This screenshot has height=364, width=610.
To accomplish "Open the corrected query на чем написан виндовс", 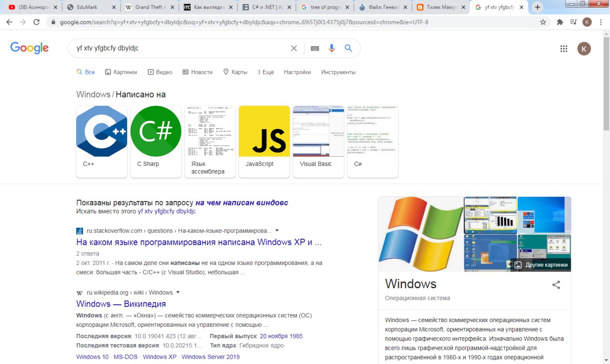I will click(242, 202).
